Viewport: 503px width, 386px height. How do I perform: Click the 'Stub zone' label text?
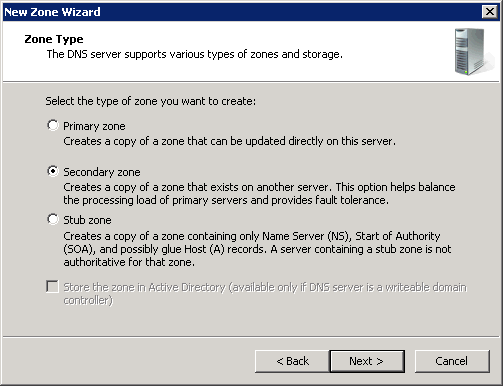pyautogui.click(x=87, y=220)
